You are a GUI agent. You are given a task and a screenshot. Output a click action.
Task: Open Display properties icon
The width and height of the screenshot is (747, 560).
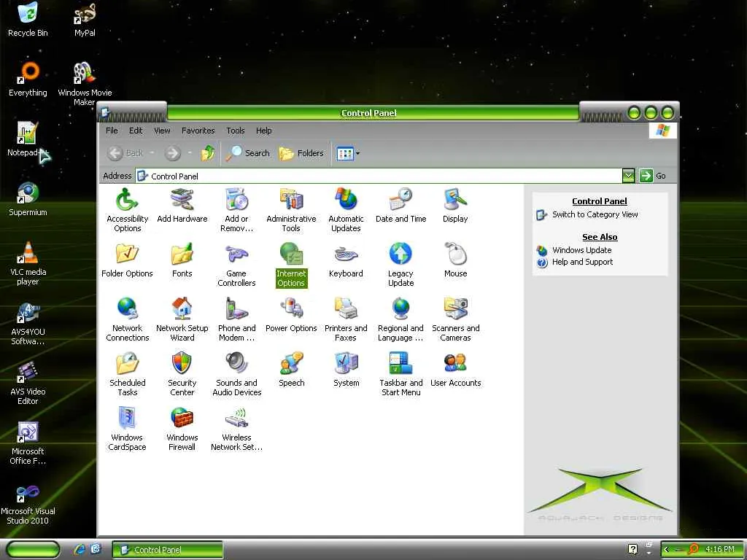tap(455, 206)
